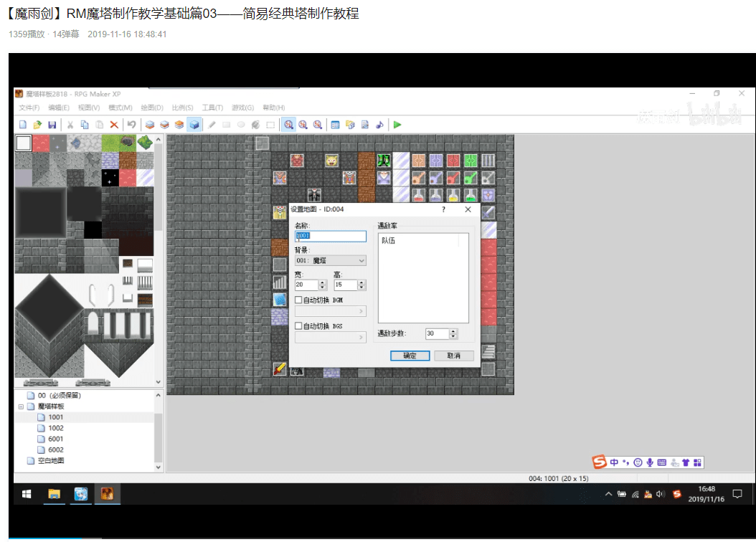The width and height of the screenshot is (756, 542).
Task: Click the RPG Maker XP taskbar icon
Action: click(x=107, y=494)
